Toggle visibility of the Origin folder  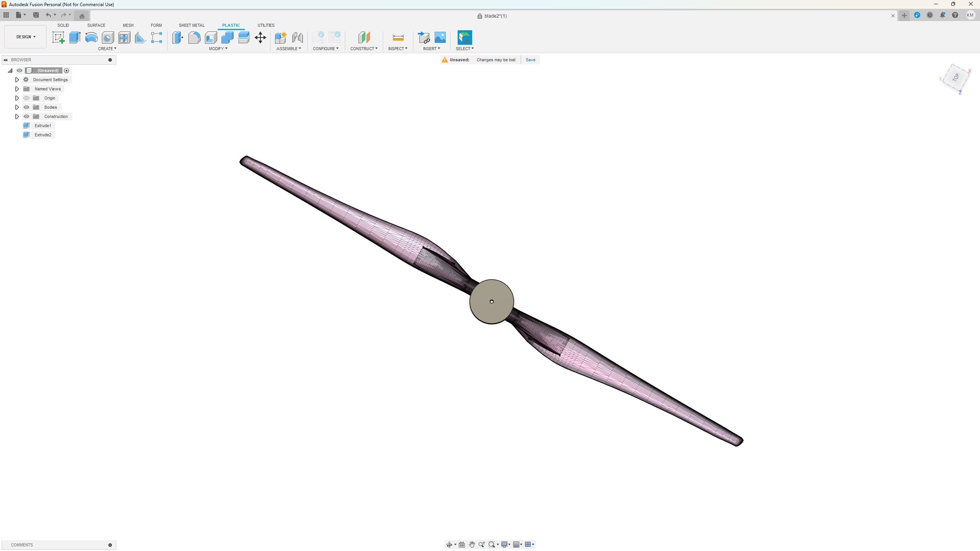[26, 98]
